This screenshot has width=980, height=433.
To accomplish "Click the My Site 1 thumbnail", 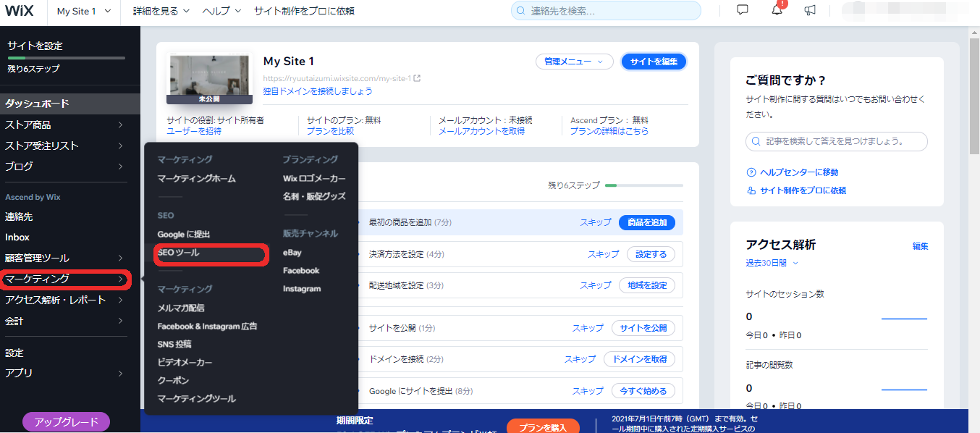I will click(209, 79).
